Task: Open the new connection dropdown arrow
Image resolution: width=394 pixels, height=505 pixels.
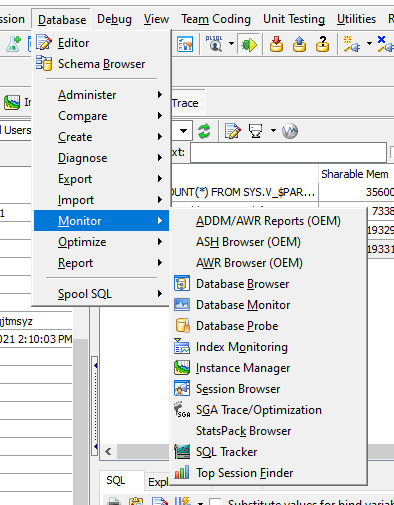Action: click(x=369, y=44)
